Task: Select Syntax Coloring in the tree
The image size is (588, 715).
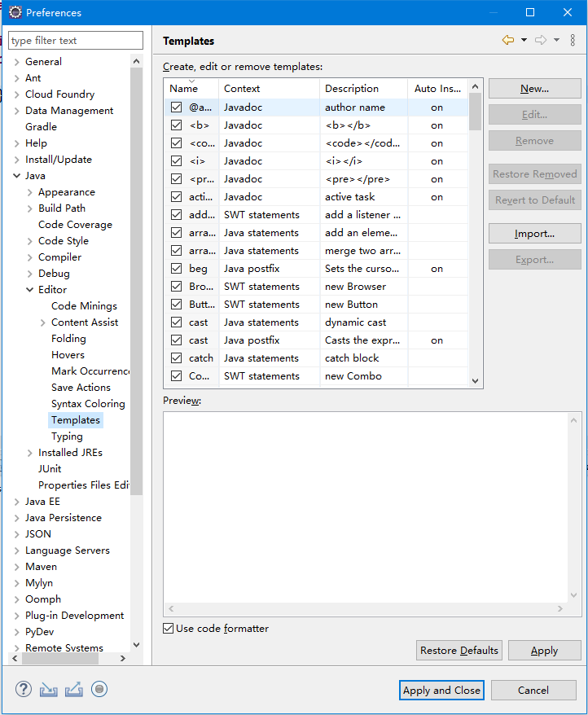Action: point(88,404)
